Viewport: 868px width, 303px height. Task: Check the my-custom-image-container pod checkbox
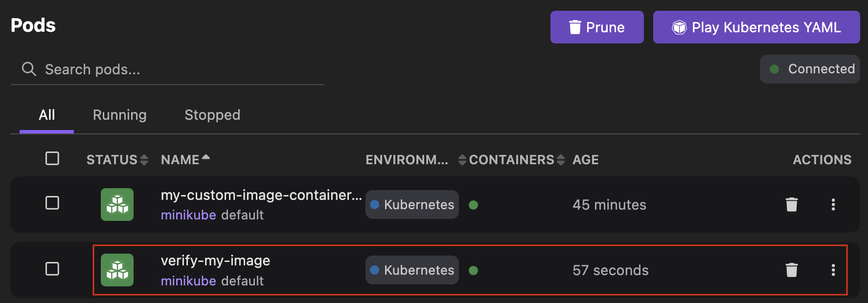coord(52,203)
